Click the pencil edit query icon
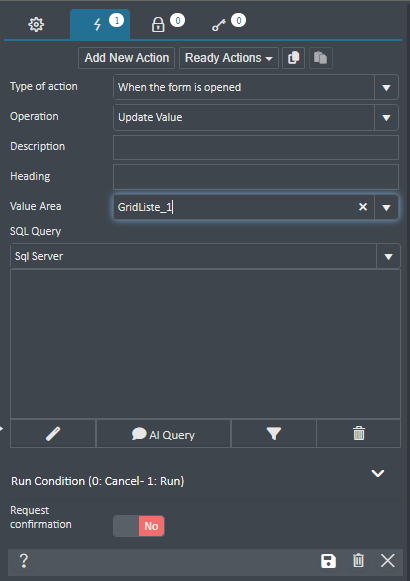This screenshot has width=410, height=581. pyautogui.click(x=53, y=434)
